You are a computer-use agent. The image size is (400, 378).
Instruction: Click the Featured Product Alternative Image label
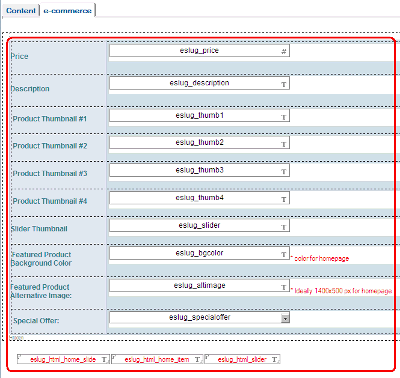[41, 291]
